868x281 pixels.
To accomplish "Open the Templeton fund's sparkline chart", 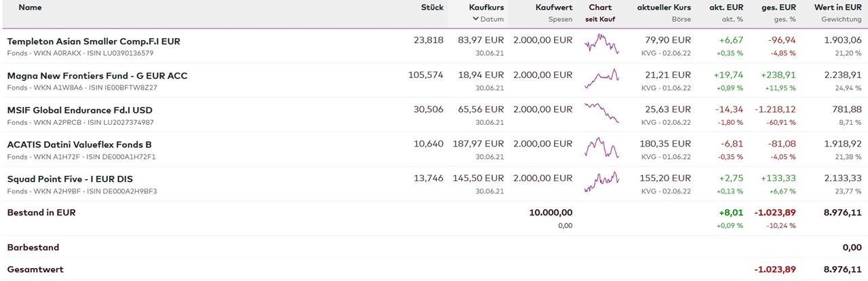I will (x=601, y=45).
